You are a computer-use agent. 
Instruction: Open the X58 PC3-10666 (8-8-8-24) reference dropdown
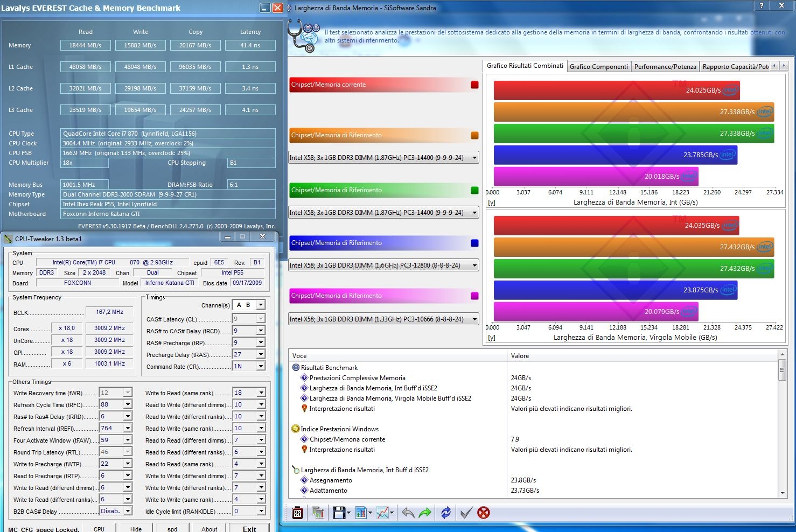383,319
